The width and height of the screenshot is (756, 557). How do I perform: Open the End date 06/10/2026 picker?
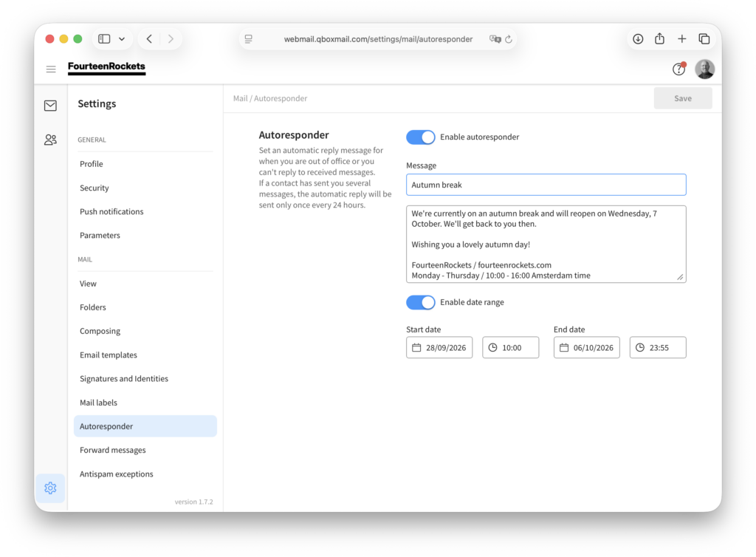587,347
